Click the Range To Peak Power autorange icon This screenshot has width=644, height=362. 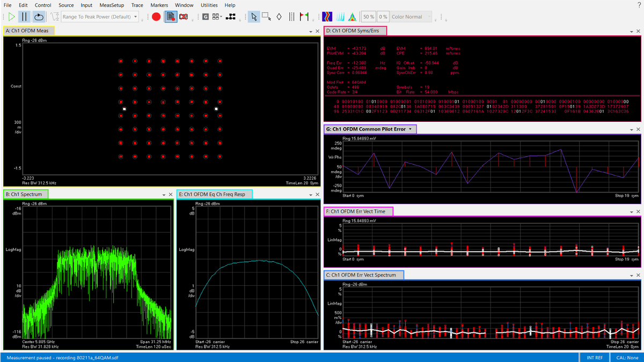pos(53,17)
